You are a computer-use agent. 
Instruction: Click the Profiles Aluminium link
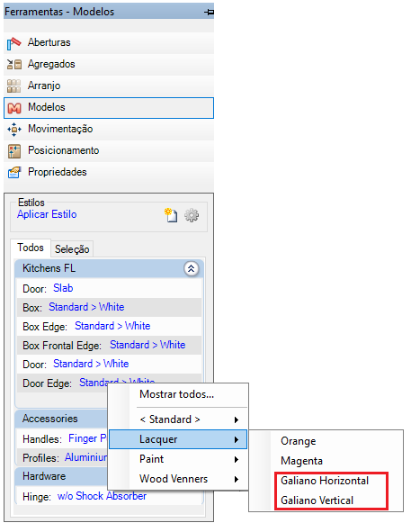86,457
